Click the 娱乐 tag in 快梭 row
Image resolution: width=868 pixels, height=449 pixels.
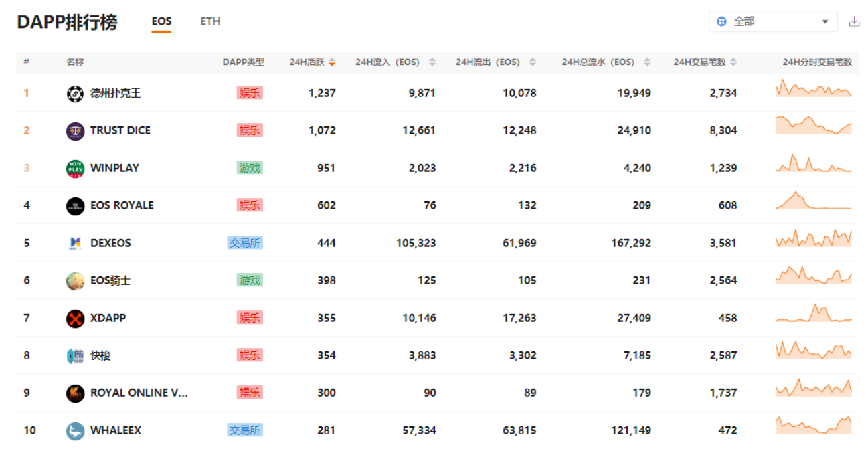pyautogui.click(x=250, y=356)
